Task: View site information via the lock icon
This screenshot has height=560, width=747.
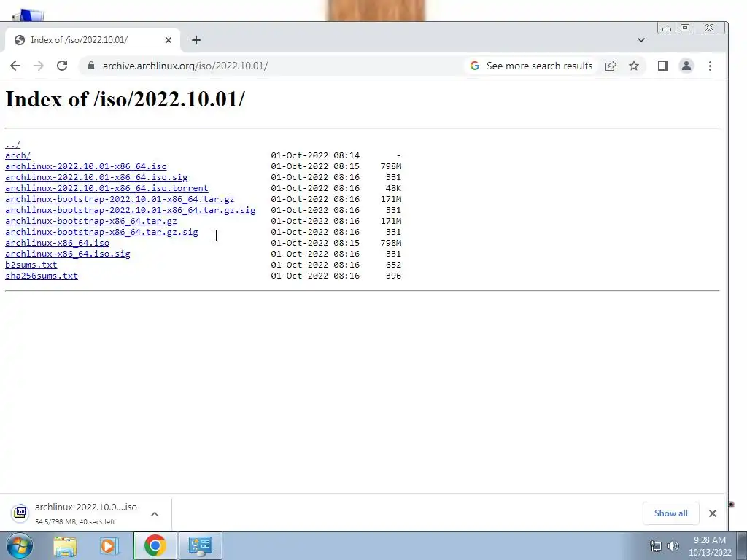Action: pos(91,66)
